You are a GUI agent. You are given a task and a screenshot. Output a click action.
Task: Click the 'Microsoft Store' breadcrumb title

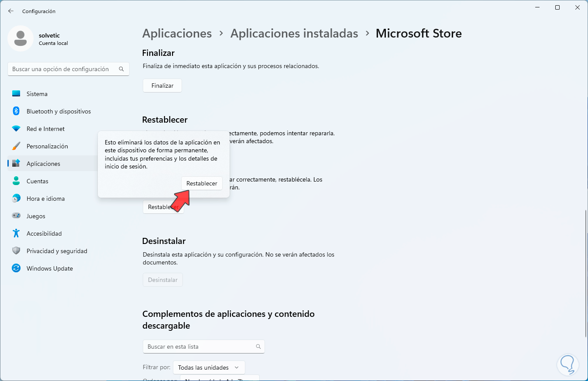pos(419,34)
